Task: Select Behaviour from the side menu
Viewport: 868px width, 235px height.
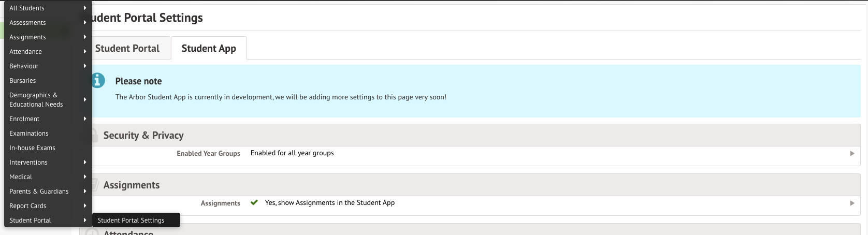Action: point(24,66)
